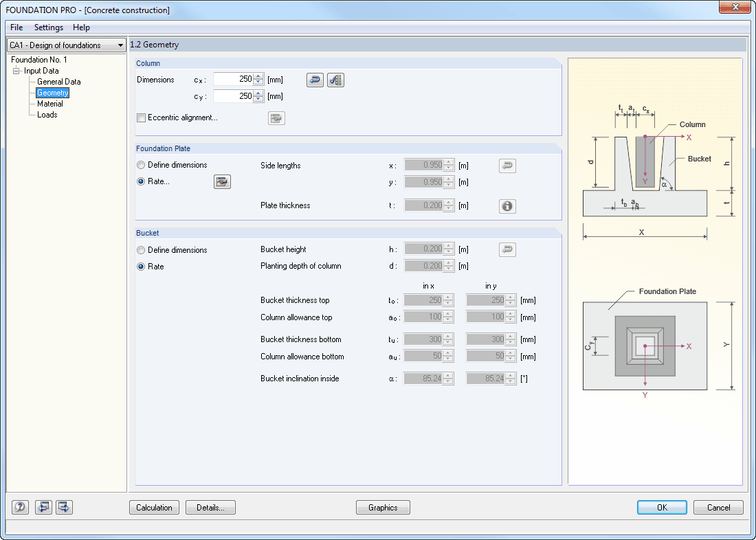Select Material in the tree

pyautogui.click(x=50, y=104)
